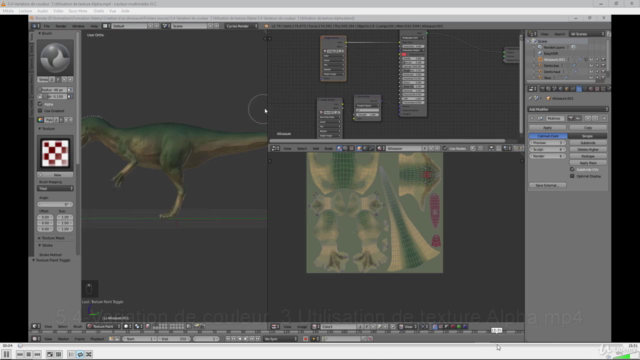
Task: Open the VLC Média menu
Action: click(x=8, y=11)
